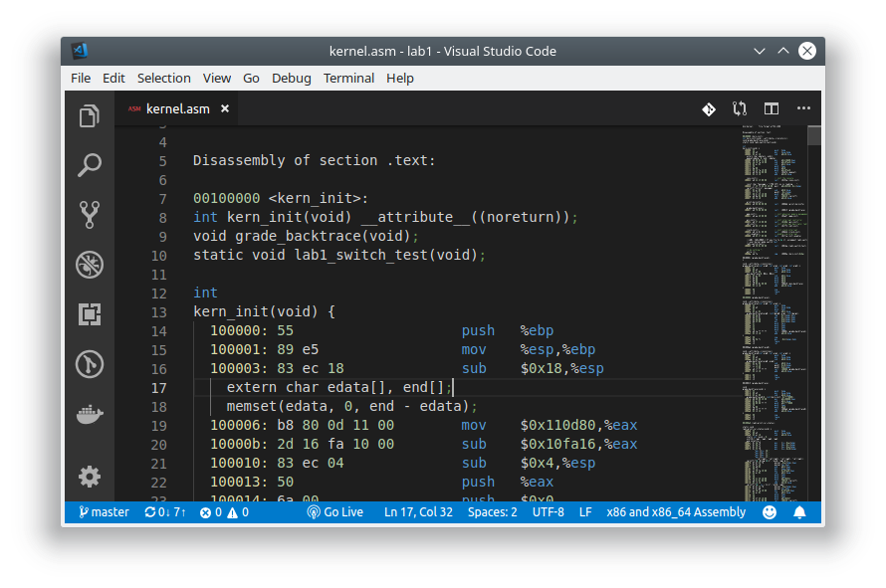Viewport: 886px width, 588px height.
Task: Click the title bar down-chevron button
Action: click(x=760, y=51)
